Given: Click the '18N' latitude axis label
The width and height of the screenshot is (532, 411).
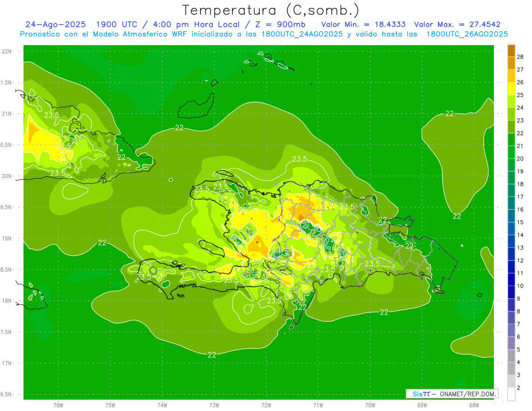Looking at the screenshot, I should tap(8, 301).
